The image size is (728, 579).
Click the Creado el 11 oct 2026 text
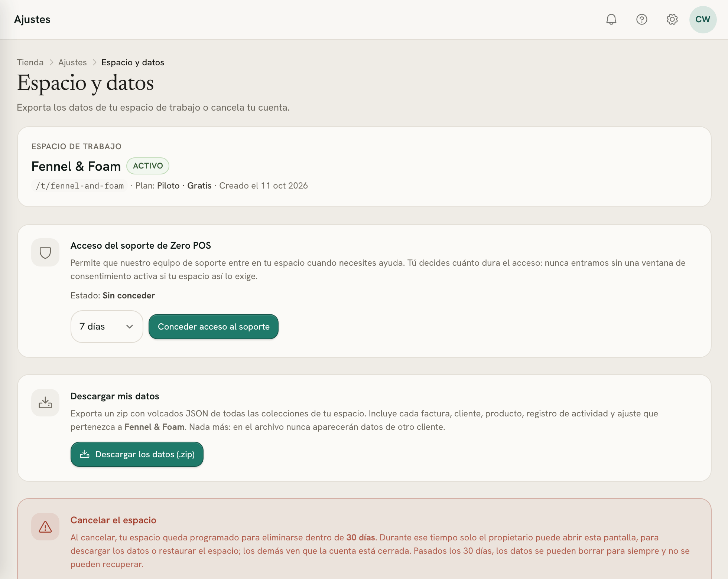(x=263, y=186)
